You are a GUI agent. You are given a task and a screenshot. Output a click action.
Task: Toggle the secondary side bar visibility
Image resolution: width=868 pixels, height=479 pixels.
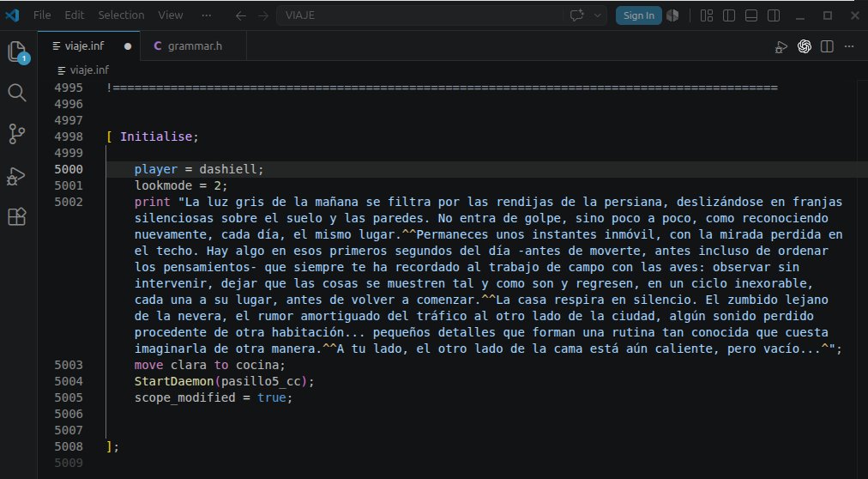[x=774, y=15]
